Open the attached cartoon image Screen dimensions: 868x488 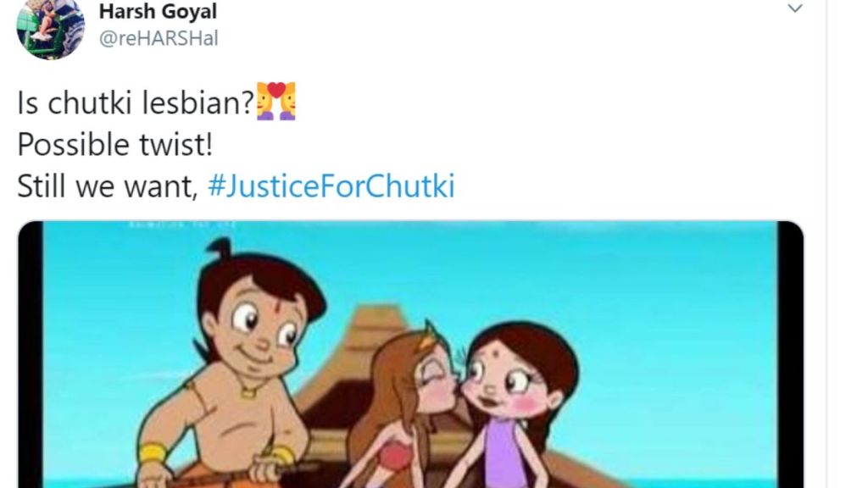point(411,354)
